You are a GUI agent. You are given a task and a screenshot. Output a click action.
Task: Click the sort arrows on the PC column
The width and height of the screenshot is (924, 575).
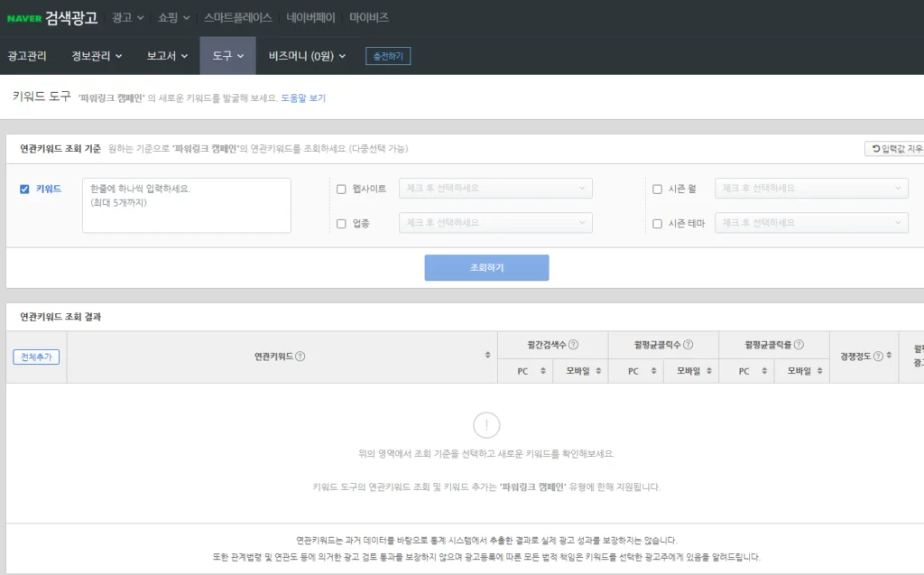click(542, 370)
